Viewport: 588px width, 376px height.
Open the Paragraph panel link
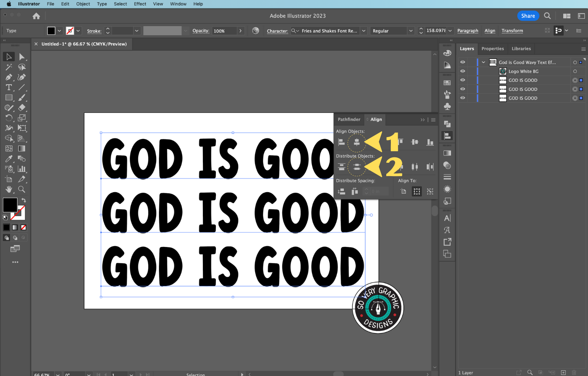tap(468, 31)
